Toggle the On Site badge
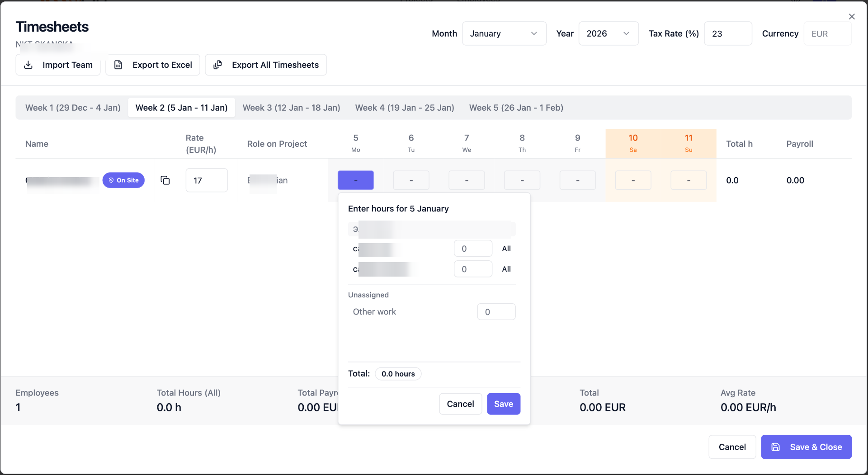The width and height of the screenshot is (868, 475). tap(123, 180)
